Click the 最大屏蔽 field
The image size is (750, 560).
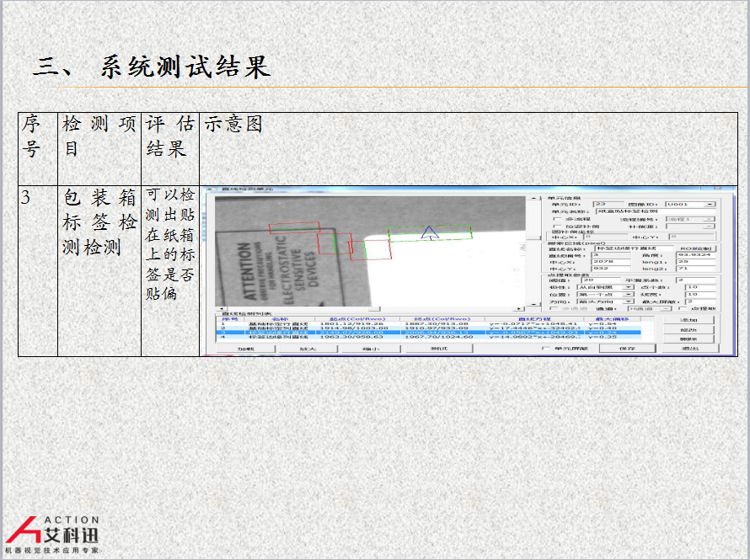pyautogui.click(x=700, y=301)
